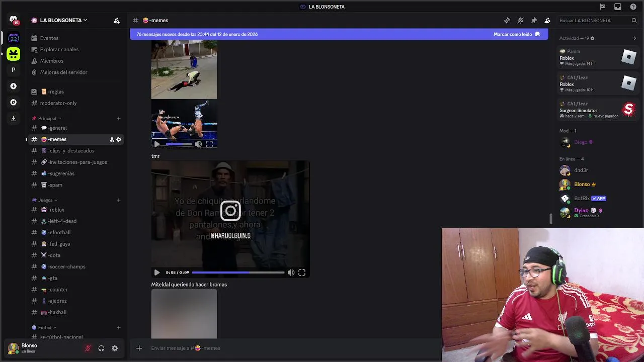Open -reglas channel

(x=75, y=92)
